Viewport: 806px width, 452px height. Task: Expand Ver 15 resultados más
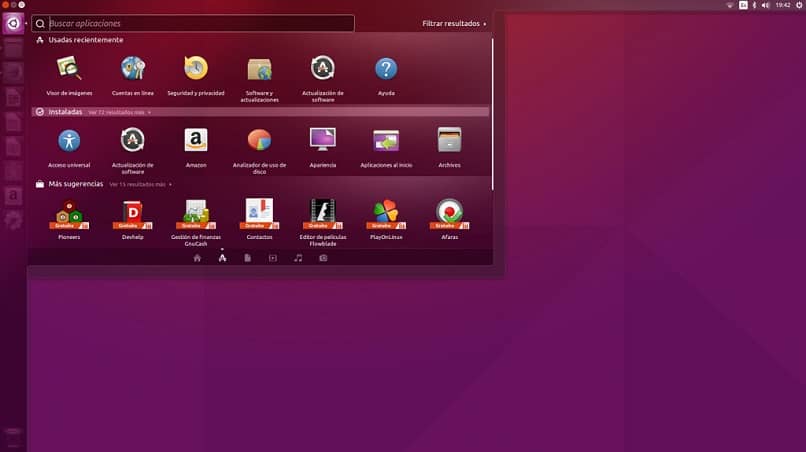140,184
